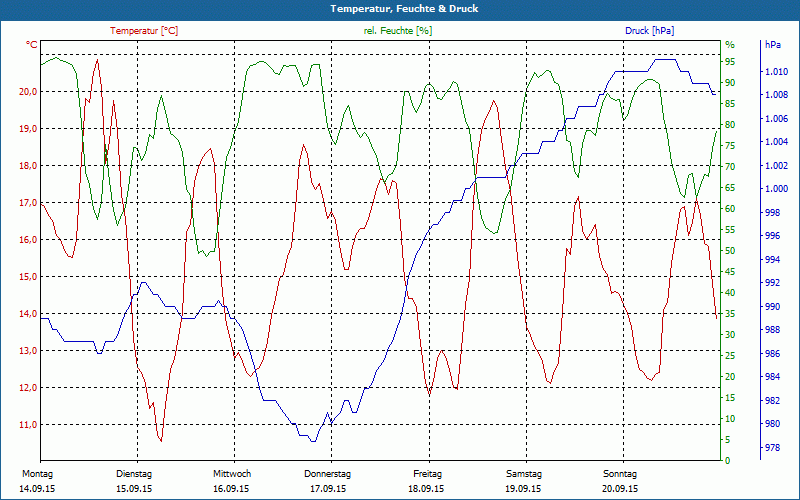The width and height of the screenshot is (800, 500).
Task: Click the '988' pressure axis value
Action: click(772, 330)
